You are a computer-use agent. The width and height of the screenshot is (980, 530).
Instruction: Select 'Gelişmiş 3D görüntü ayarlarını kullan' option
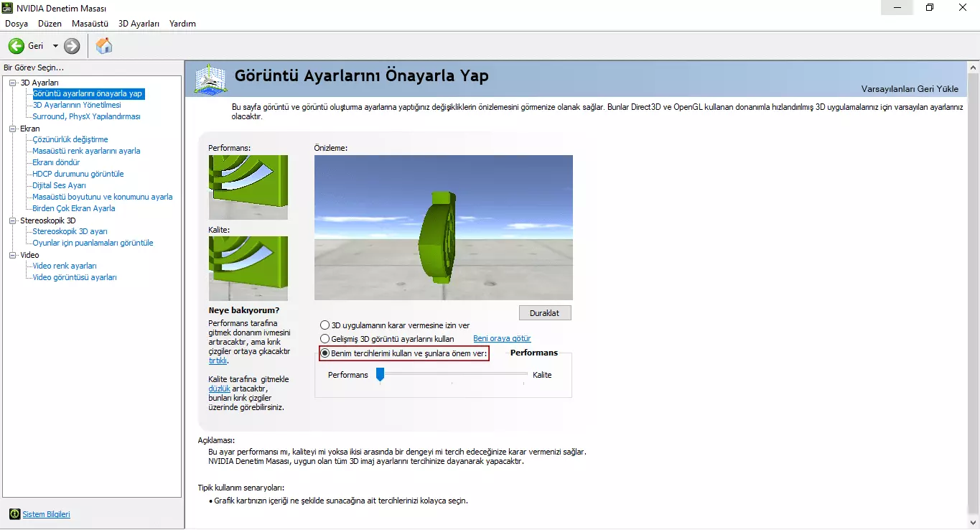(x=325, y=338)
